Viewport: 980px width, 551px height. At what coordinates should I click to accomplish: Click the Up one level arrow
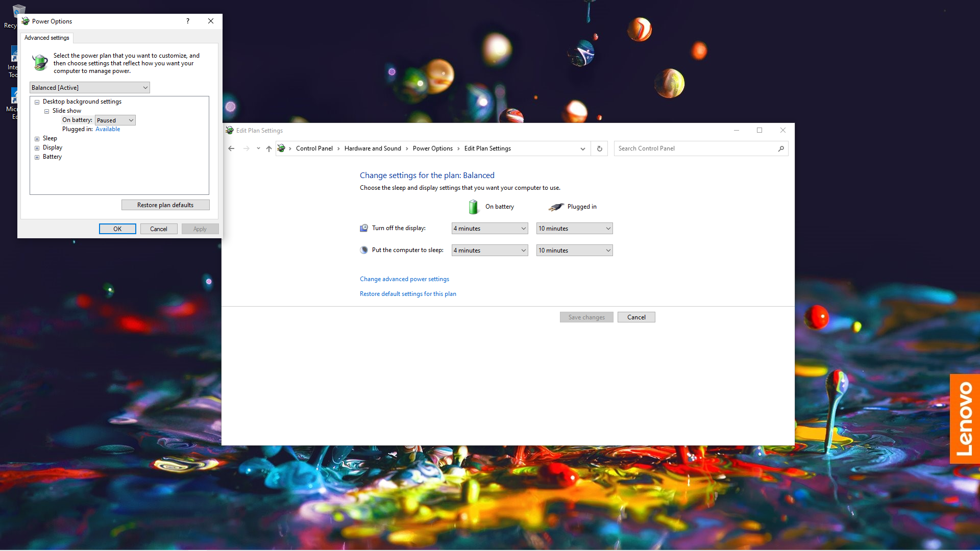tap(269, 148)
